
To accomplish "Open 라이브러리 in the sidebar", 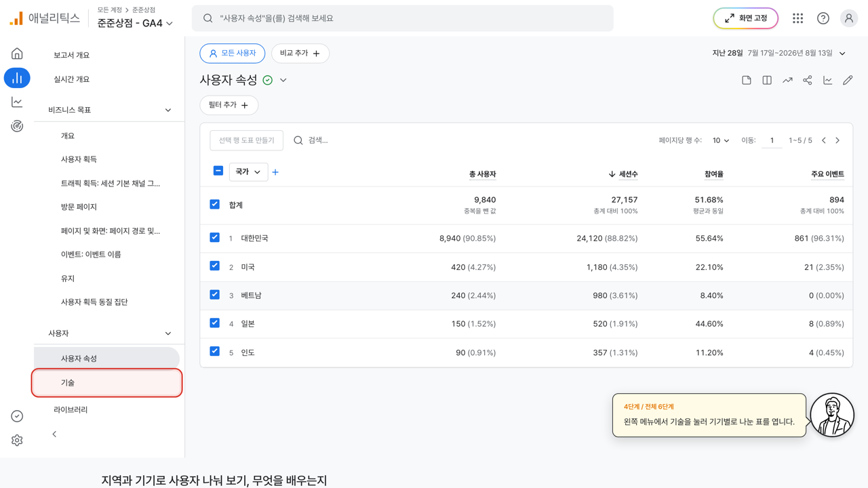I will click(x=71, y=410).
